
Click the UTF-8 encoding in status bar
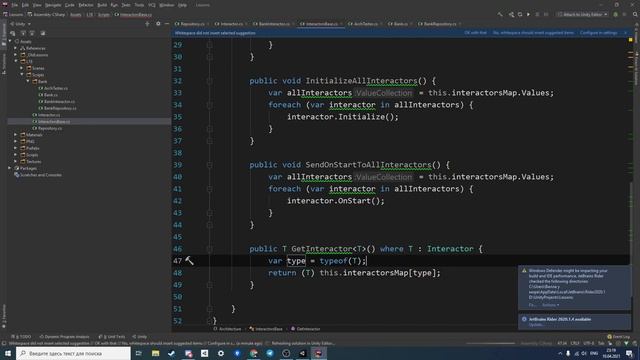point(589,343)
